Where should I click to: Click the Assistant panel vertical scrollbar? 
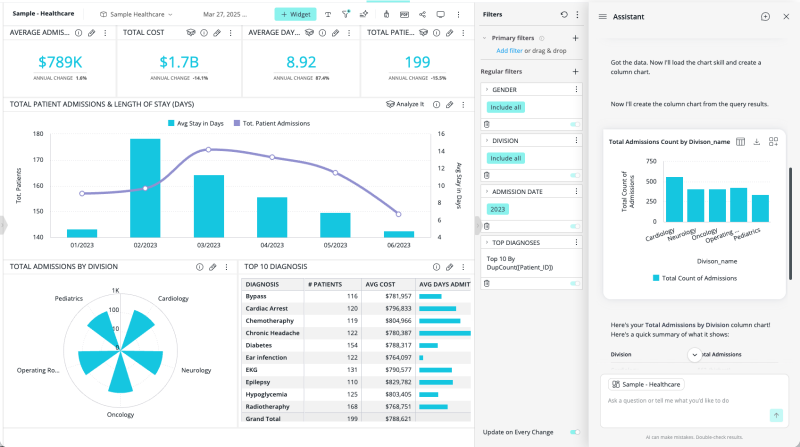tap(791, 223)
